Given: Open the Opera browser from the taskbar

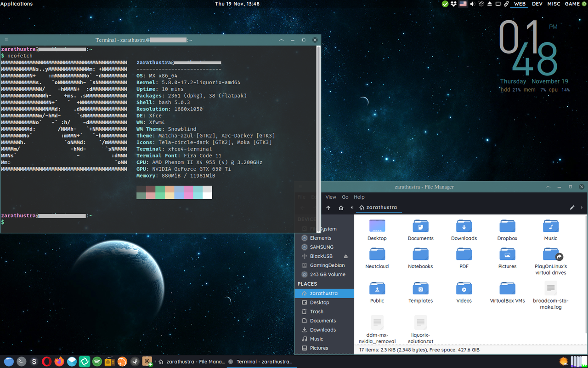Looking at the screenshot, I should pyautogui.click(x=46, y=362).
